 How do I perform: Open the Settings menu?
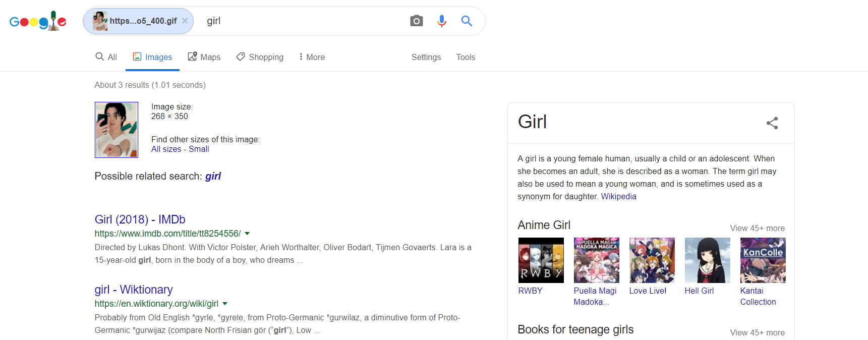tap(426, 57)
